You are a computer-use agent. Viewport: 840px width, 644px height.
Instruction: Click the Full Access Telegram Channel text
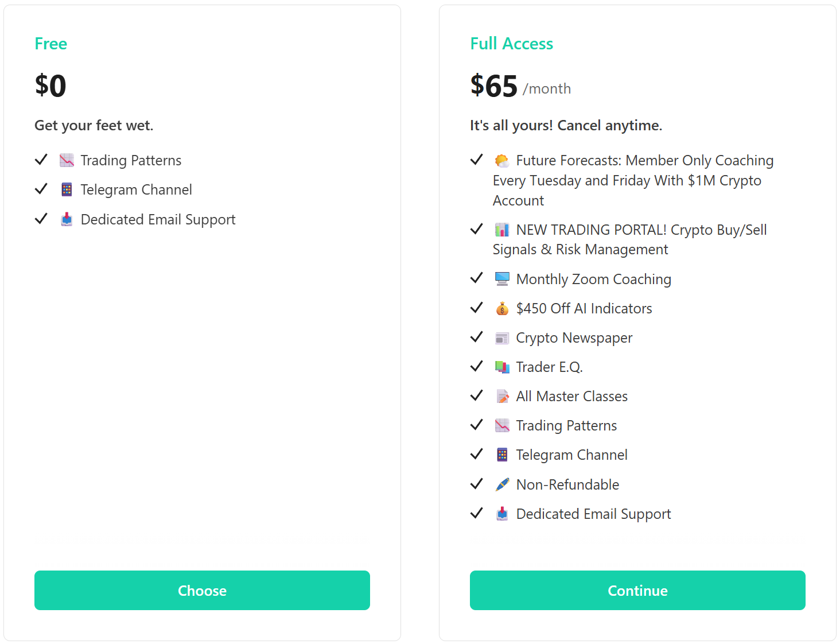coord(571,455)
